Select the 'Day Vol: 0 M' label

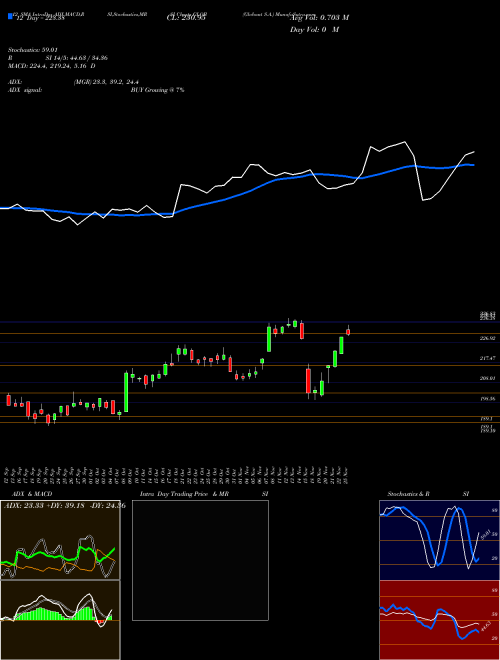pos(315,30)
